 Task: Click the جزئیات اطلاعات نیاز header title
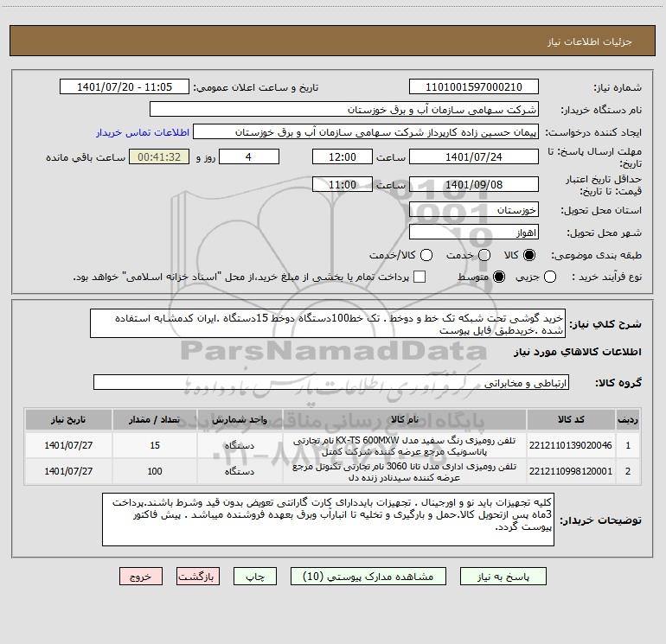pos(590,41)
